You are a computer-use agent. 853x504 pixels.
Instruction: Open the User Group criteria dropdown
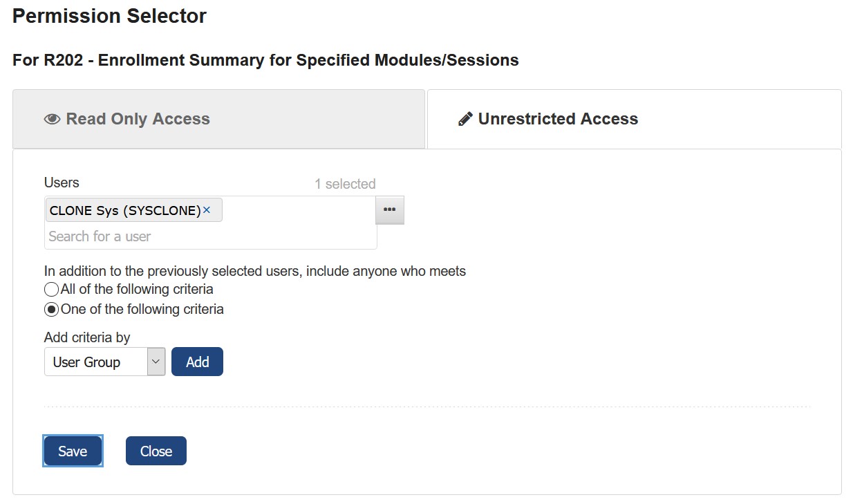105,362
